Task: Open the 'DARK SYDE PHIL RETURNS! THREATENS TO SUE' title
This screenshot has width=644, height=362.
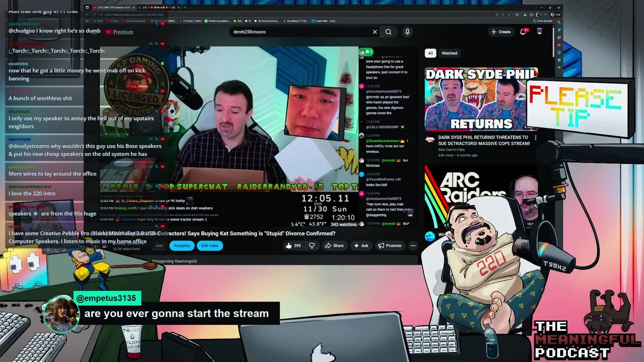Action: pyautogui.click(x=484, y=140)
